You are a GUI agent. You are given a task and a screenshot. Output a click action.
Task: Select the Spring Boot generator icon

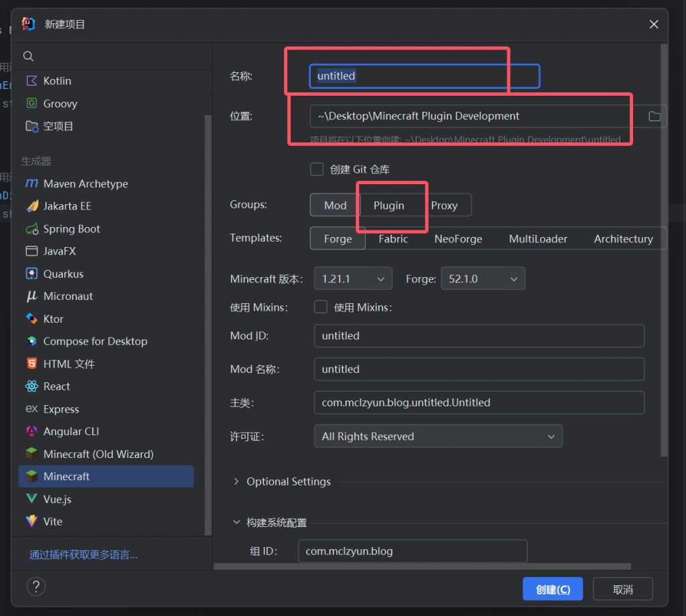tap(31, 228)
